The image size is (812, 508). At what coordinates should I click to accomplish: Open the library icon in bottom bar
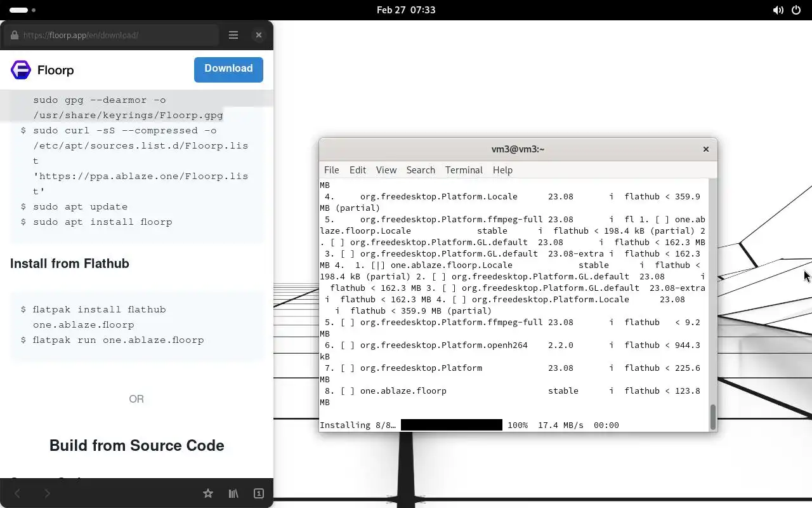click(x=233, y=493)
